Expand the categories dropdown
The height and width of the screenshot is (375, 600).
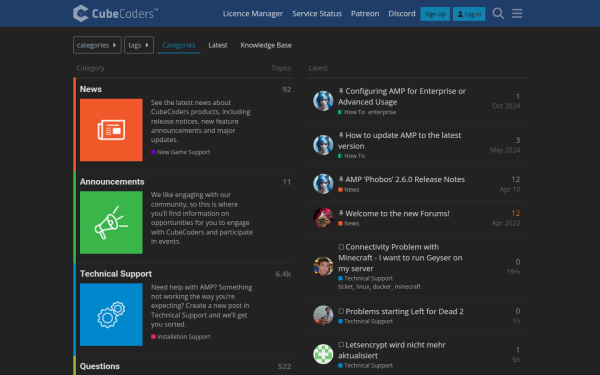pyautogui.click(x=97, y=45)
